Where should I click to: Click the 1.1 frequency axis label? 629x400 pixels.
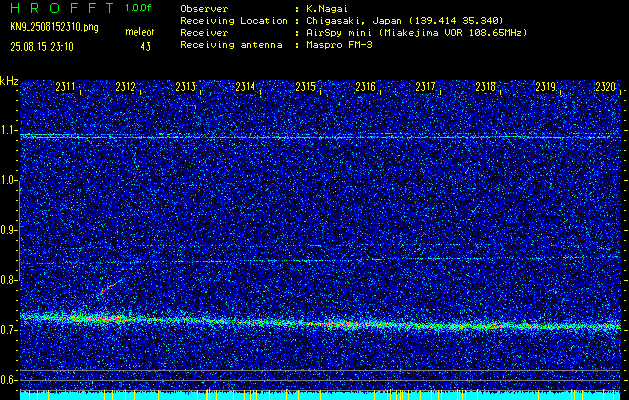[x=9, y=130]
